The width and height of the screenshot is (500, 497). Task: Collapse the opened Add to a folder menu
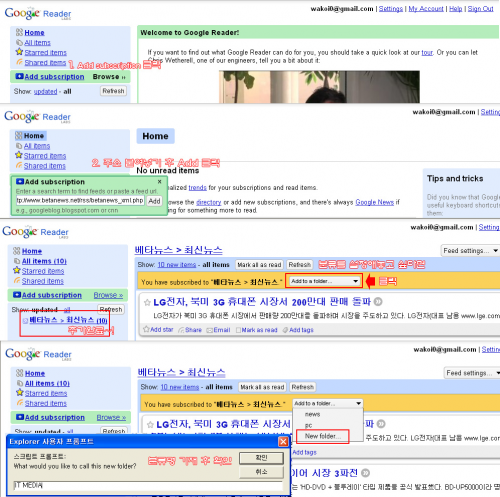pos(327,403)
